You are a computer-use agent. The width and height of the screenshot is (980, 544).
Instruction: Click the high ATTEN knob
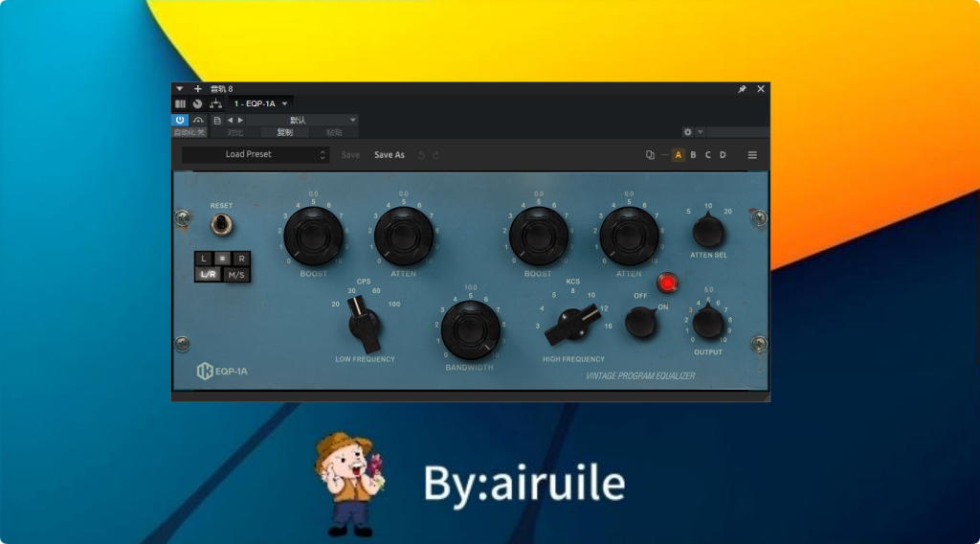(629, 237)
